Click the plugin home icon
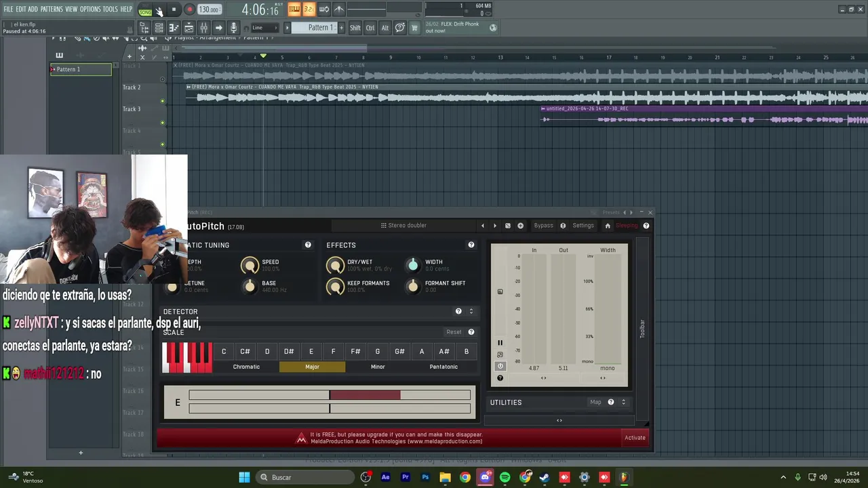 (x=608, y=226)
